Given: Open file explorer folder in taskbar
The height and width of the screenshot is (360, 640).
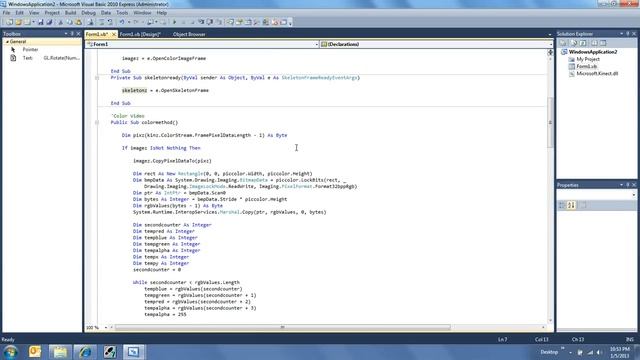Looking at the screenshot, I should click(x=60, y=352).
